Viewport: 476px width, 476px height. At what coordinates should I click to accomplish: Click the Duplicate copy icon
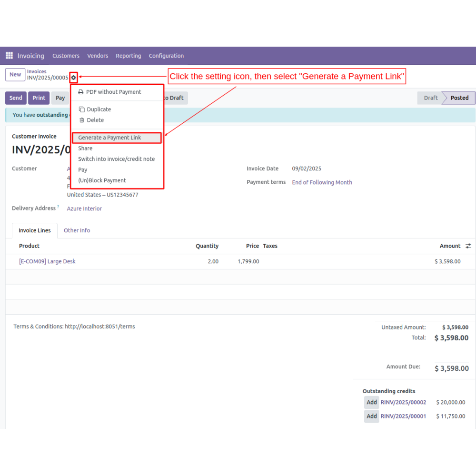(x=81, y=109)
